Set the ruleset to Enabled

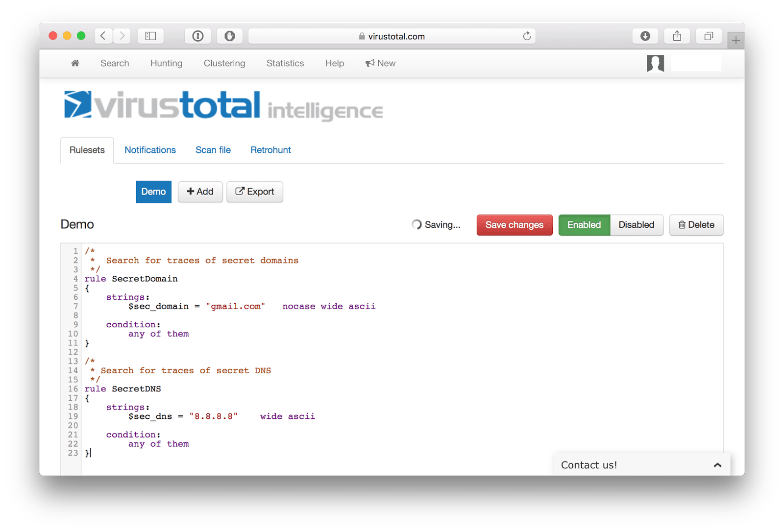pyautogui.click(x=584, y=225)
